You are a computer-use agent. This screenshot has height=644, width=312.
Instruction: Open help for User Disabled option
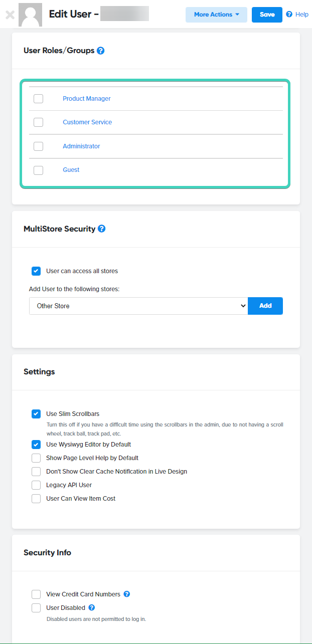coord(92,607)
